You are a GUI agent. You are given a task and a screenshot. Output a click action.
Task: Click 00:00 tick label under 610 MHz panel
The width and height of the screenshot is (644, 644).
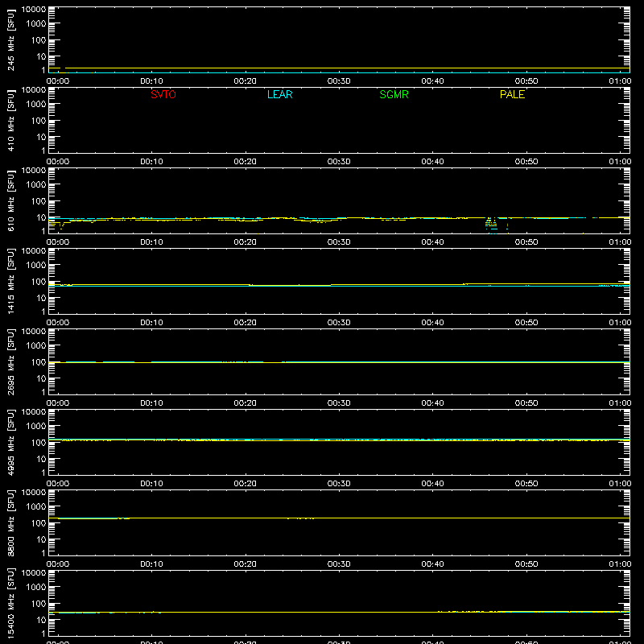pyautogui.click(x=58, y=242)
